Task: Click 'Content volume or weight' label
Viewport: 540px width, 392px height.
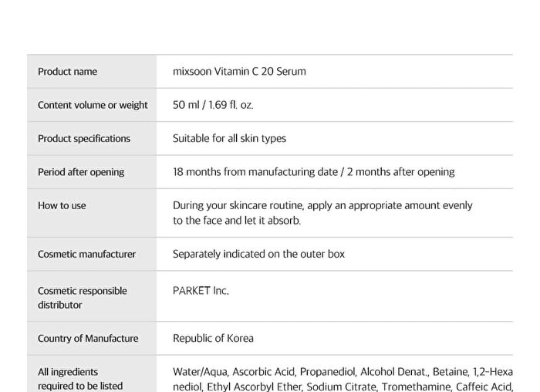Action: [x=93, y=105]
